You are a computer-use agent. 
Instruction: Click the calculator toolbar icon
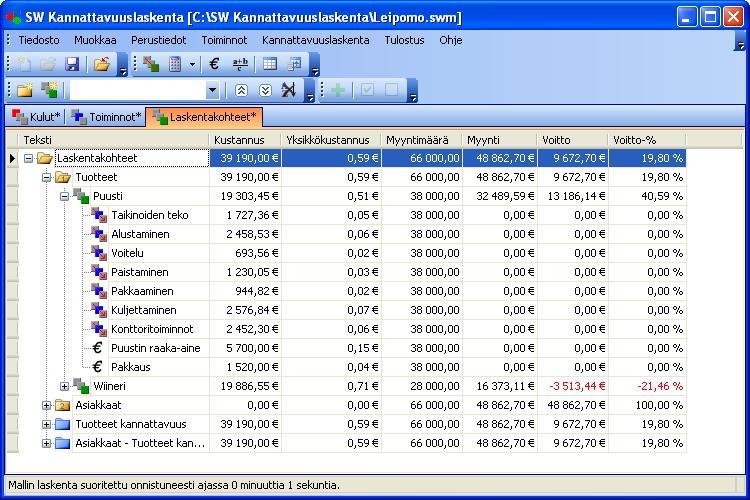175,64
